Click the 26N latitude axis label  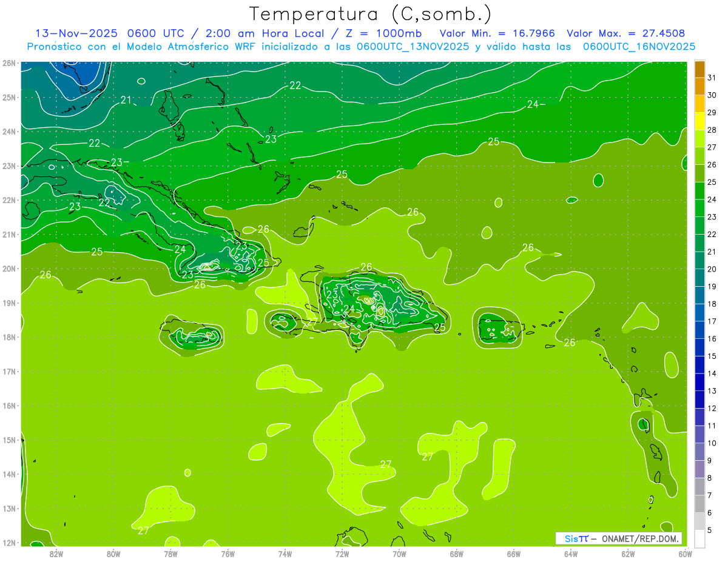pyautogui.click(x=8, y=63)
